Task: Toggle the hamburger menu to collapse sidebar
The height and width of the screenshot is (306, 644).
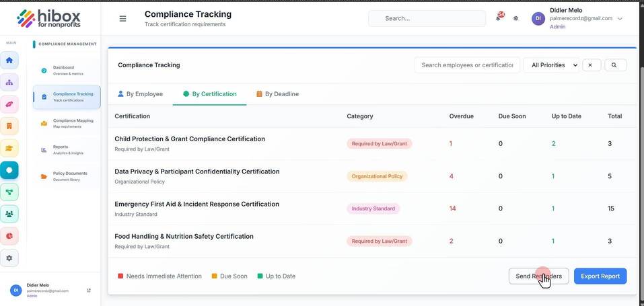Action: pyautogui.click(x=122, y=18)
